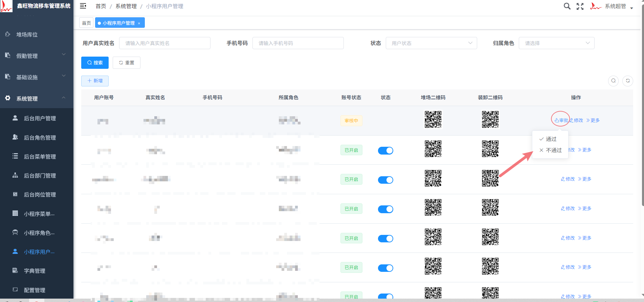Open 后台菜单管理 menu item
Image resolution: width=644 pixels, height=302 pixels.
click(x=37, y=157)
